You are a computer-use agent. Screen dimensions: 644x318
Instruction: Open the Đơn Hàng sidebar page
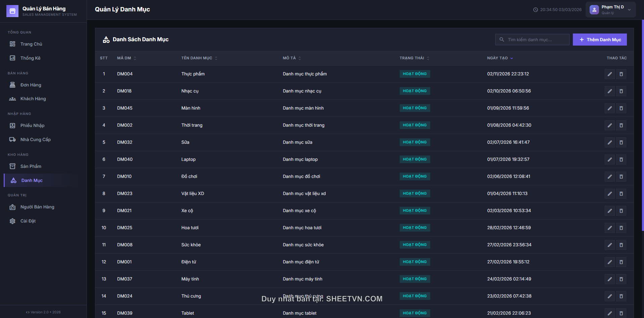pyautogui.click(x=31, y=85)
